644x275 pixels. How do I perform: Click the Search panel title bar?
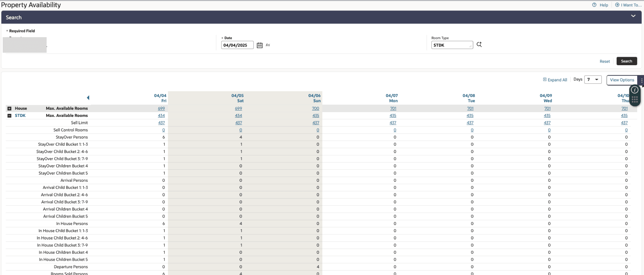321,17
